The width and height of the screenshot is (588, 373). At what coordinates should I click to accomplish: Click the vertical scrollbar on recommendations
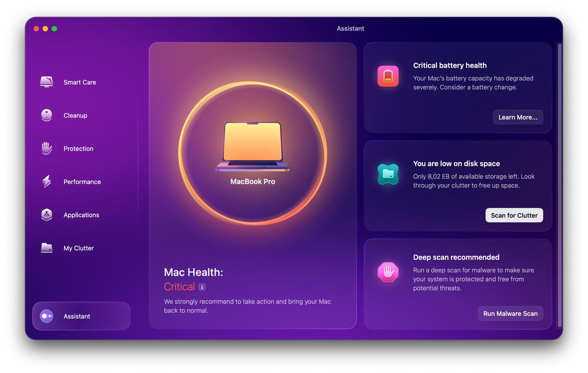[x=559, y=185]
